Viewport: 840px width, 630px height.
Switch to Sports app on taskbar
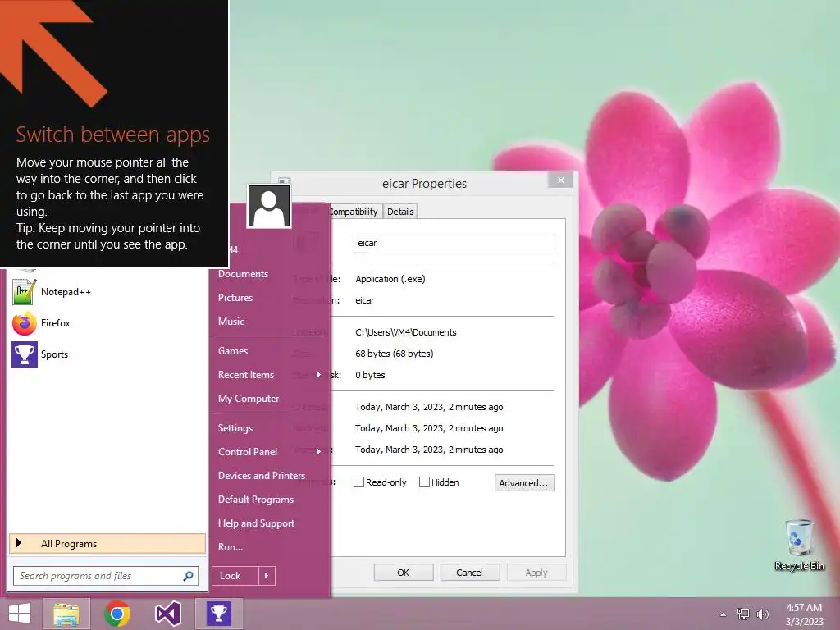coord(218,614)
